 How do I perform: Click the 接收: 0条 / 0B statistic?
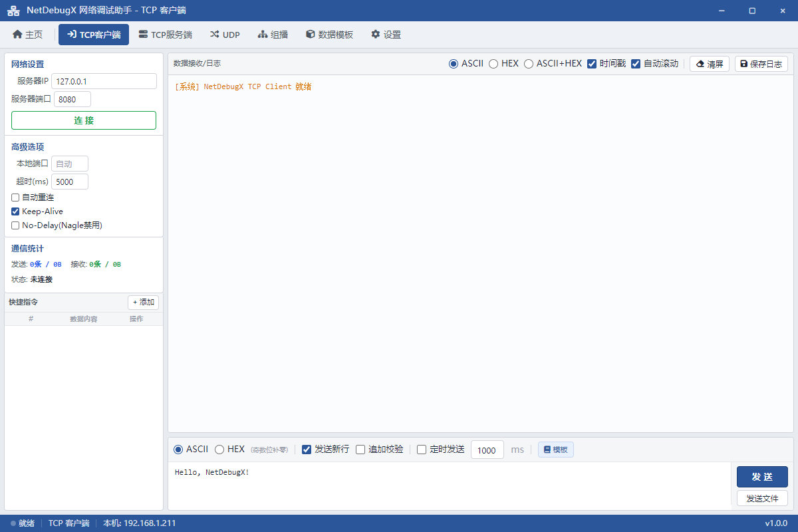(x=96, y=264)
